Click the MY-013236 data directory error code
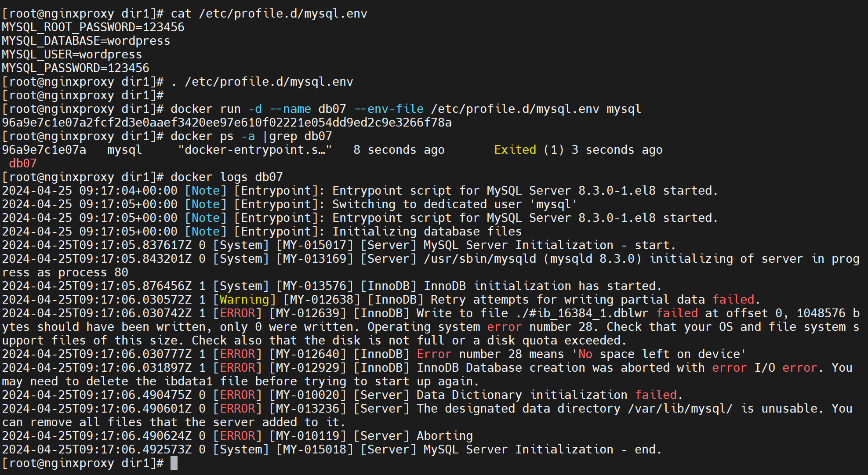Image resolution: width=868 pixels, height=475 pixels. coord(307,409)
